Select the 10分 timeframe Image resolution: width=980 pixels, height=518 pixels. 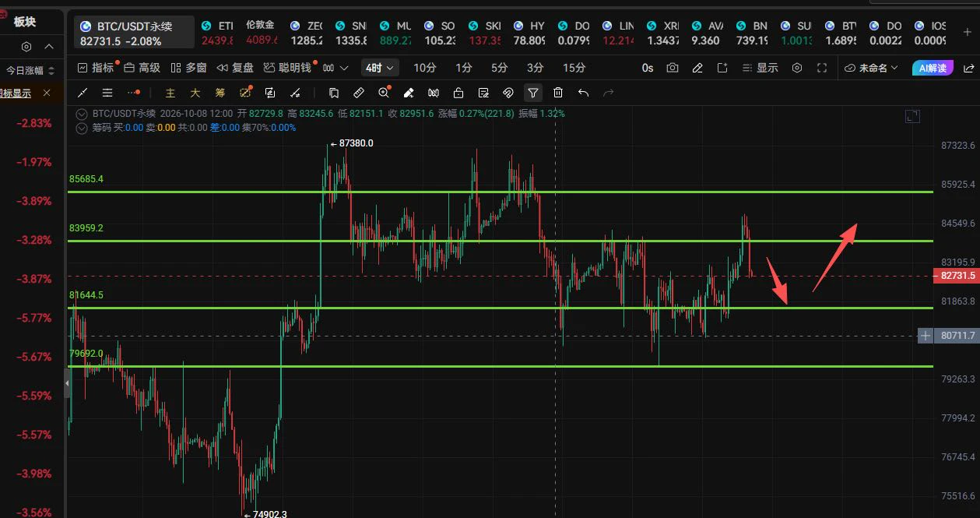coord(425,68)
